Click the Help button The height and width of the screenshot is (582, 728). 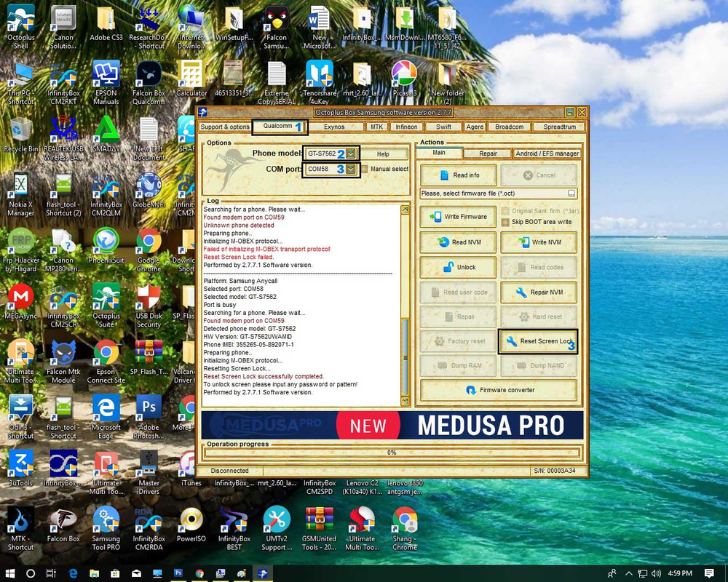(383, 154)
